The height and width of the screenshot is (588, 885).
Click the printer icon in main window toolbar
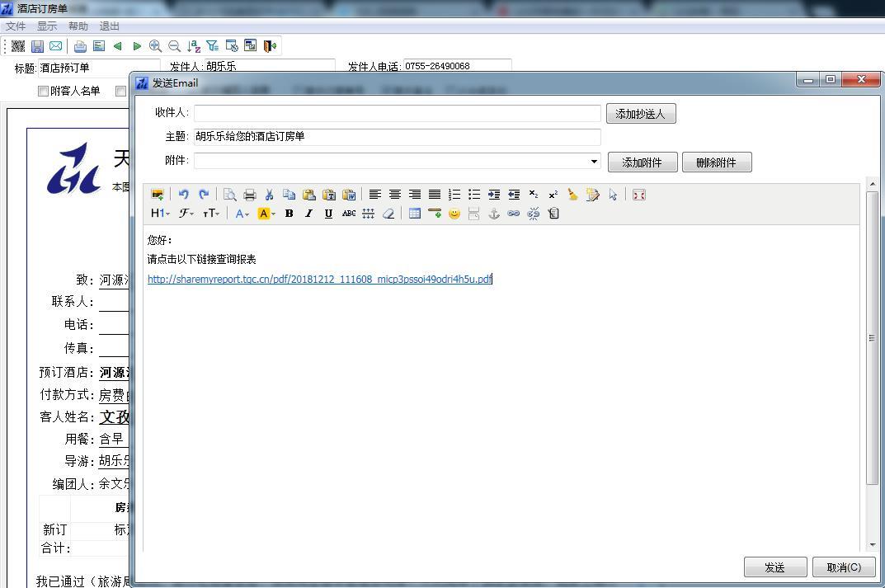pos(80,46)
